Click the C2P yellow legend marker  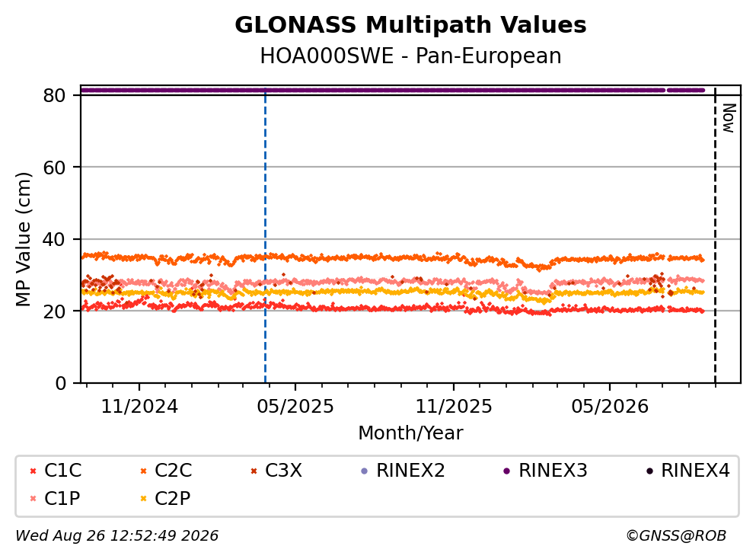point(143,499)
